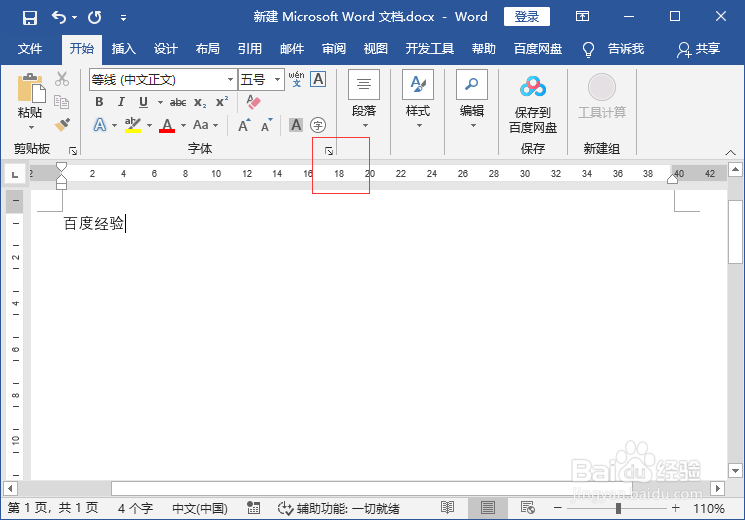Switch to the 审阅 tab

pyautogui.click(x=334, y=48)
